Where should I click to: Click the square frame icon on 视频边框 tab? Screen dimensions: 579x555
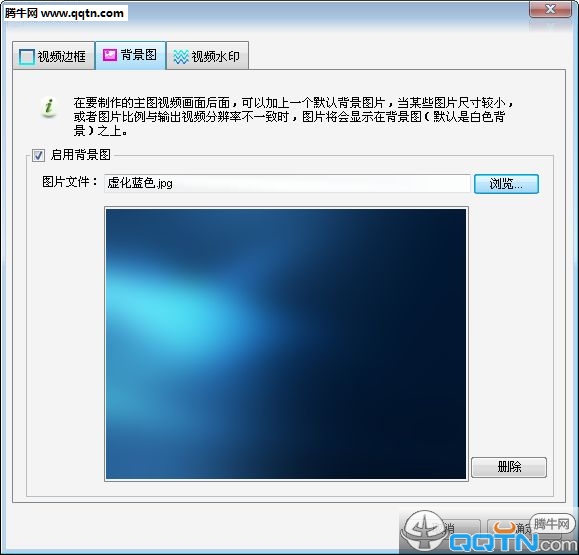click(27, 56)
